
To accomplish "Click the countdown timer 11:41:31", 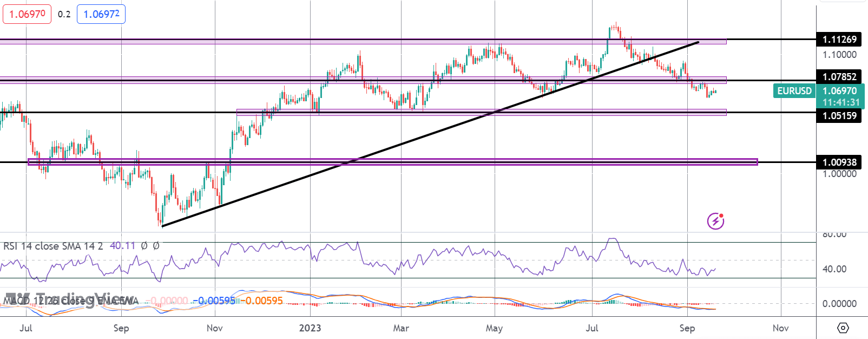I will click(x=841, y=102).
